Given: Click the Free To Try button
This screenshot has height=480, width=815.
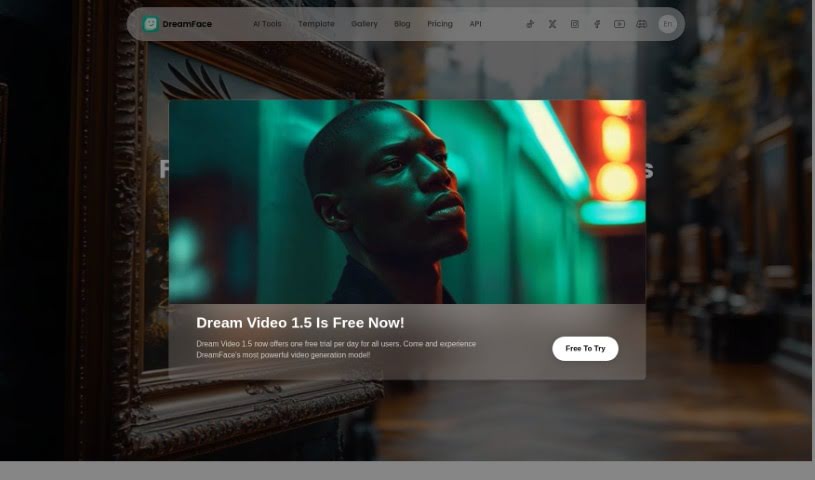Looking at the screenshot, I should 585,348.
